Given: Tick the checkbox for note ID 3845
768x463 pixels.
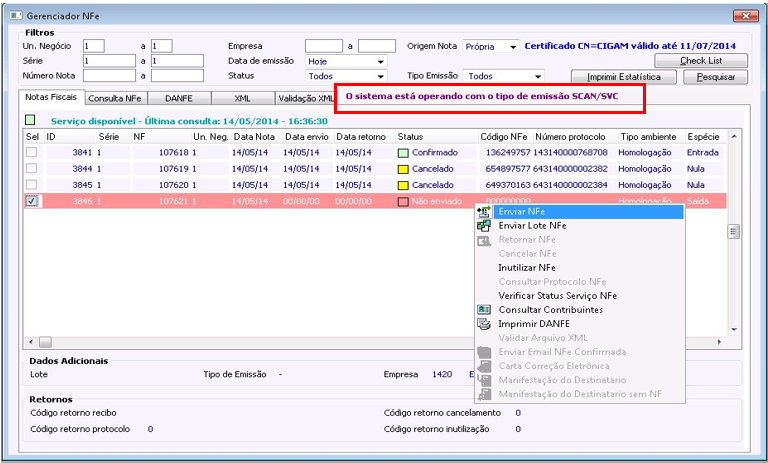Looking at the screenshot, I should click(31, 185).
